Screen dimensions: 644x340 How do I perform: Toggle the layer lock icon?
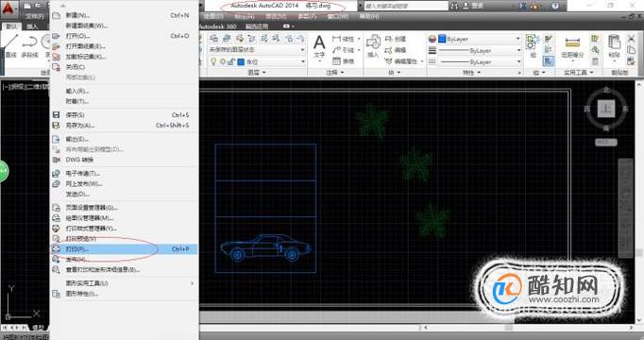(x=231, y=61)
